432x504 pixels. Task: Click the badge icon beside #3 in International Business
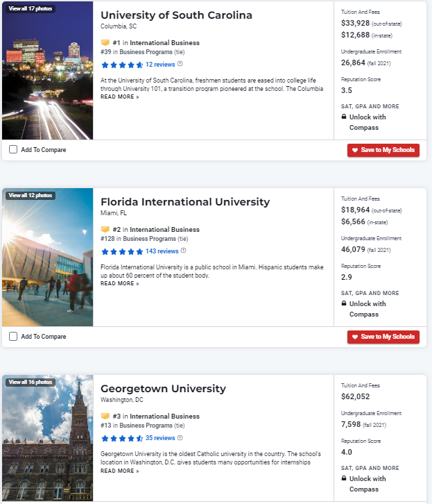click(x=105, y=416)
